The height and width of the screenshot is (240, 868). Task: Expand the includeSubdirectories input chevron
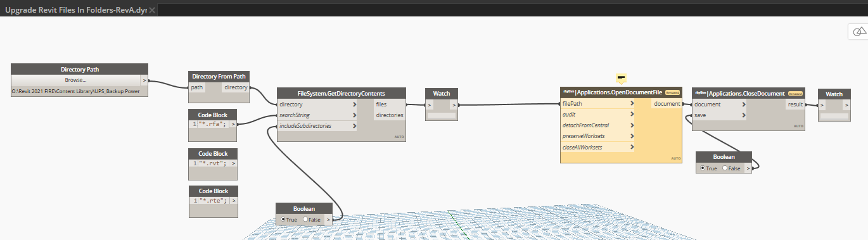[354, 126]
